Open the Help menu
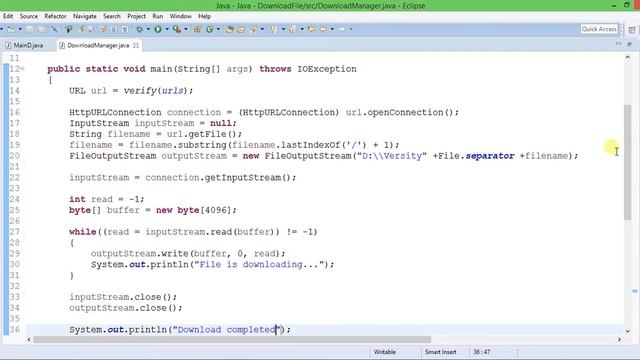Image resolution: width=640 pixels, height=360 pixels. pos(204,16)
